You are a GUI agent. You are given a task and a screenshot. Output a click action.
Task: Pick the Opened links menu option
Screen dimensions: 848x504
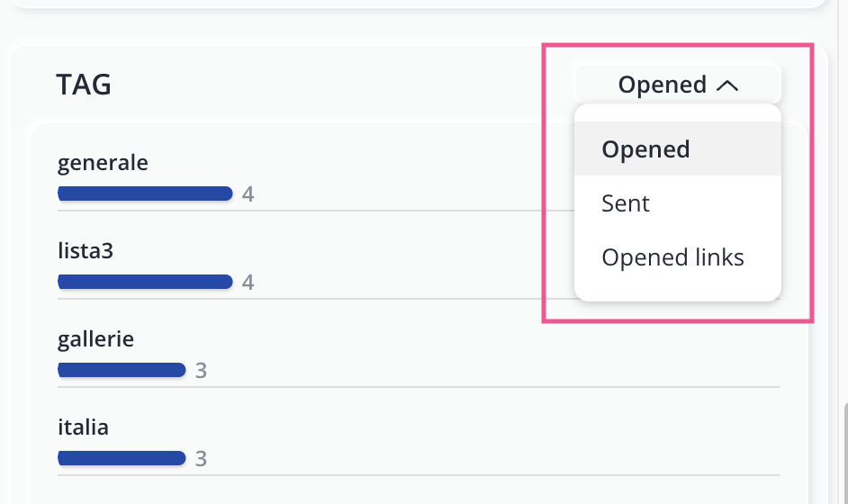pyautogui.click(x=672, y=257)
